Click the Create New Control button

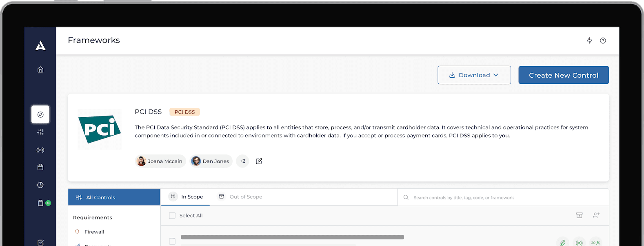(564, 75)
